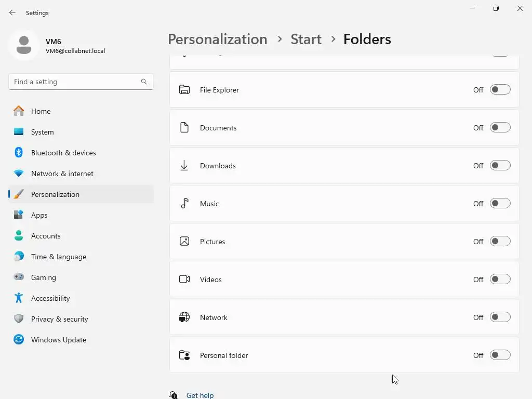Click the Windows Update sync icon

tap(19, 340)
